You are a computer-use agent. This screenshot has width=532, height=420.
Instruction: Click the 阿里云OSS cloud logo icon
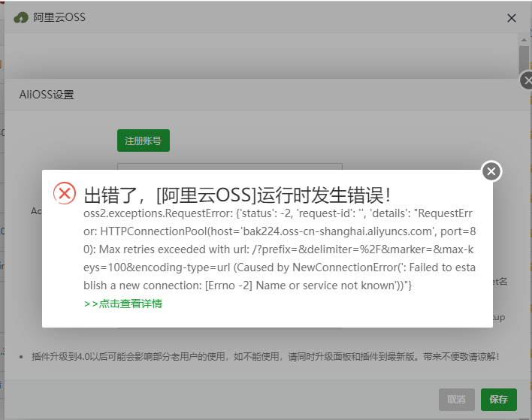point(21,17)
